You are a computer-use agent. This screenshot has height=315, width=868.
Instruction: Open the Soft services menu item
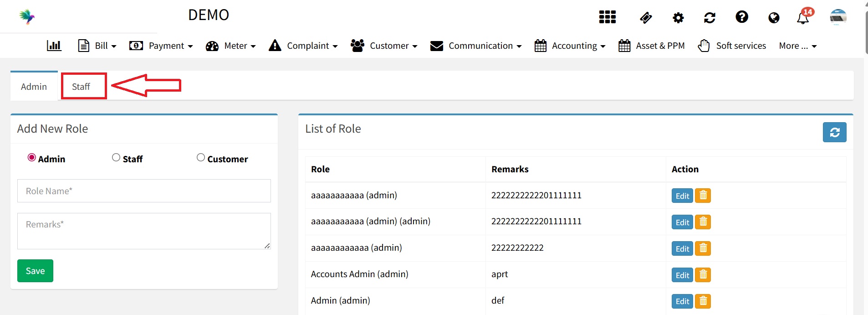732,46
